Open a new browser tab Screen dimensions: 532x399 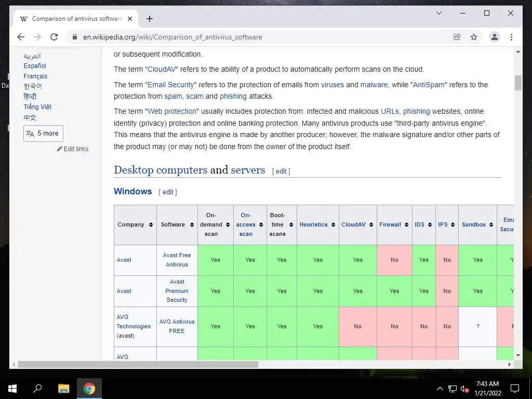click(x=149, y=19)
